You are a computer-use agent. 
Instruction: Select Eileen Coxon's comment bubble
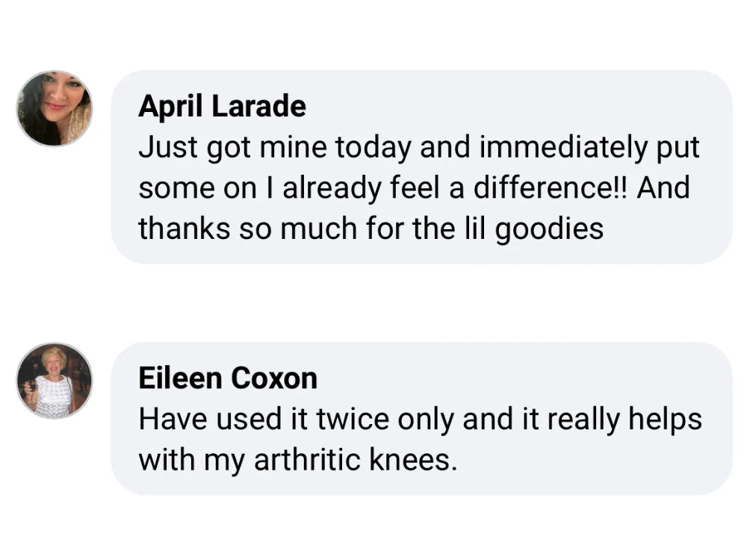point(421,418)
